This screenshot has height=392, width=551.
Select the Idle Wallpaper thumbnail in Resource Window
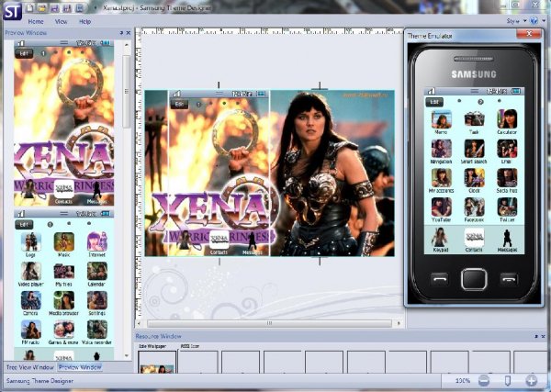(157, 362)
